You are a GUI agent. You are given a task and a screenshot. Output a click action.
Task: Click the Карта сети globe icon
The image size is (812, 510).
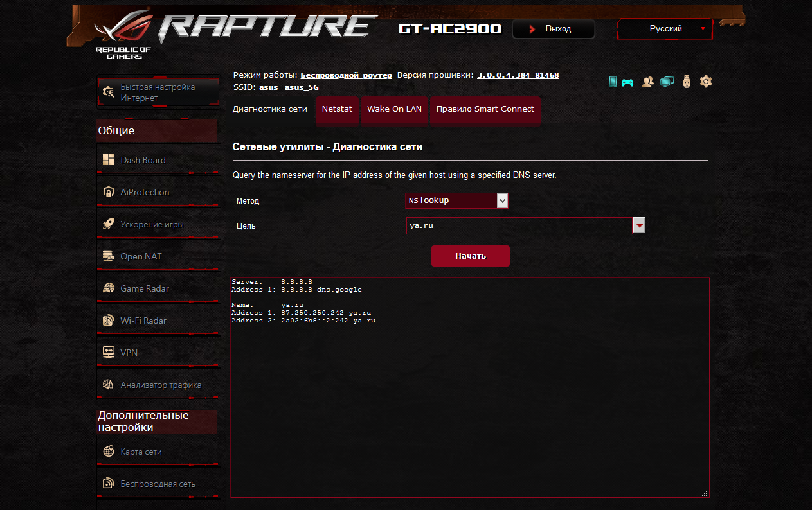pos(109,452)
